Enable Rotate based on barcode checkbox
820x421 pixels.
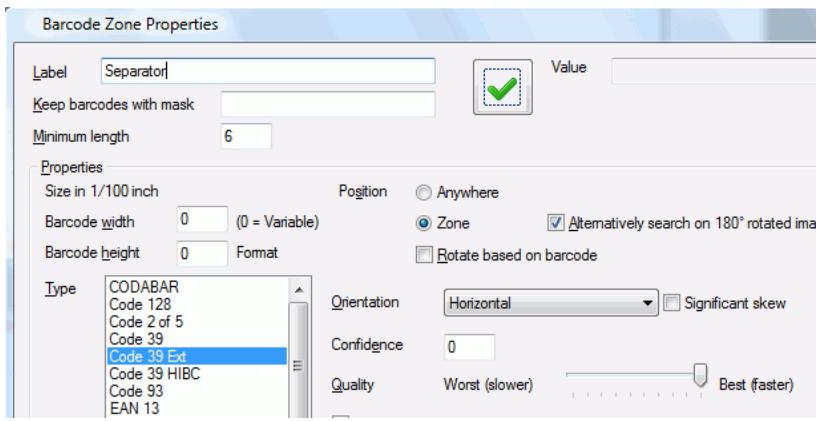click(425, 255)
